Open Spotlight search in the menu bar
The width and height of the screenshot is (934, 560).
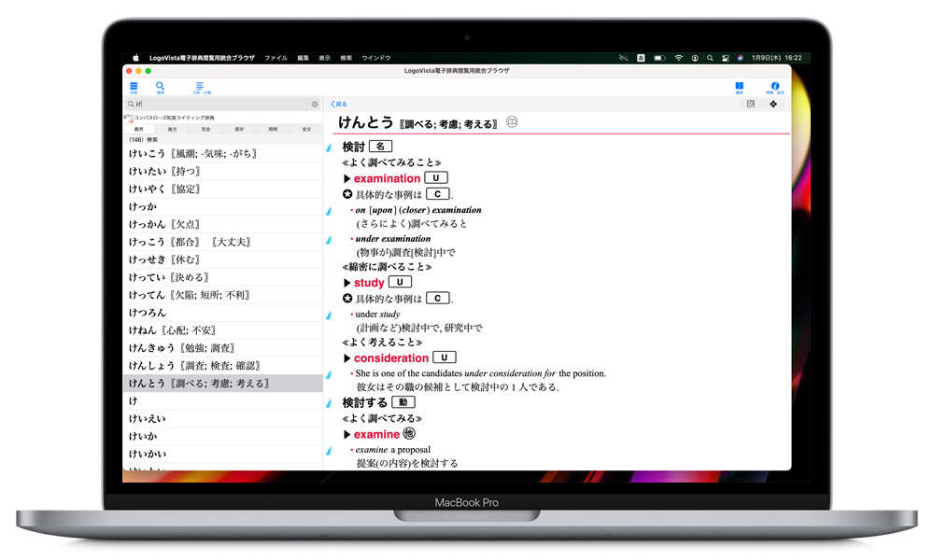710,58
